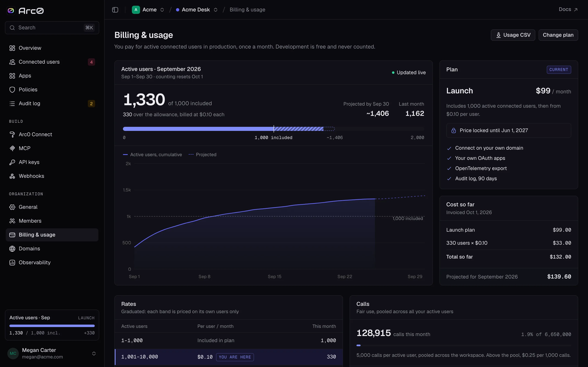Click the Policies shield icon
Screen dimensions: 588x367
coord(12,90)
